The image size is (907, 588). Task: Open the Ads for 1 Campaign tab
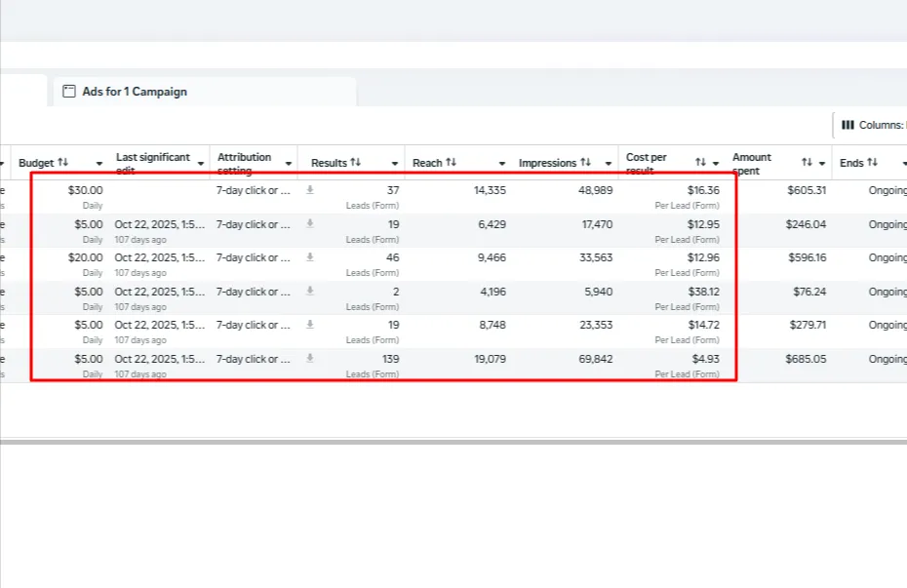point(205,92)
